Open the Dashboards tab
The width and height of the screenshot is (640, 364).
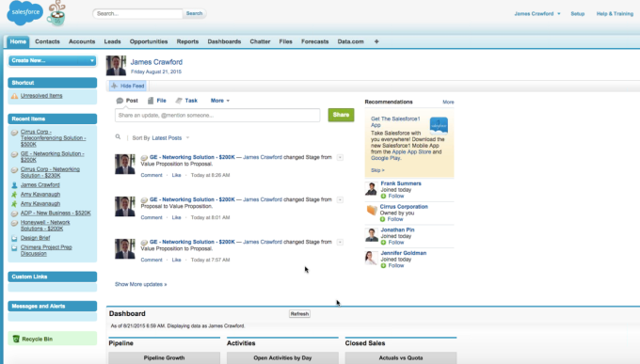(224, 41)
